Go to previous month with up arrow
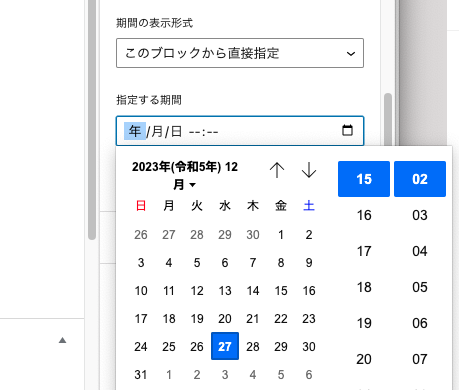 coord(277,170)
